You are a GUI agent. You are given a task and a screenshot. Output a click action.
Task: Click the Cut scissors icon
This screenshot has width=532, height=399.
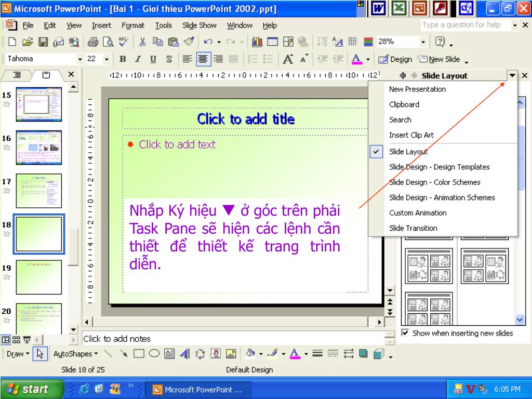click(x=142, y=42)
